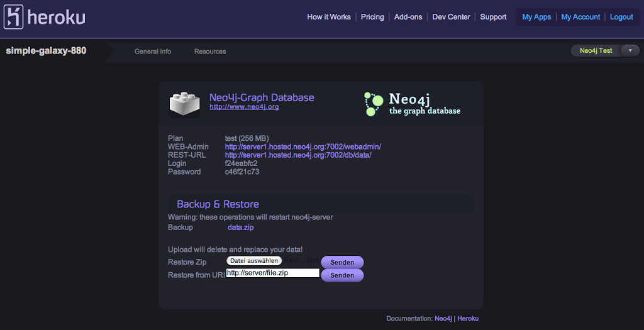644x330 pixels.
Task: Click Logout
Action: pos(621,17)
